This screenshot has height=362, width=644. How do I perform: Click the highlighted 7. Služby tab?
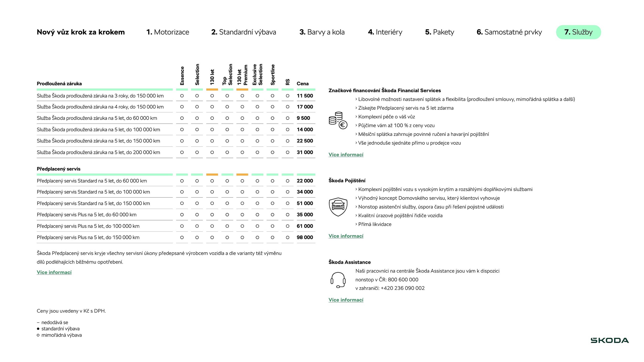[578, 32]
